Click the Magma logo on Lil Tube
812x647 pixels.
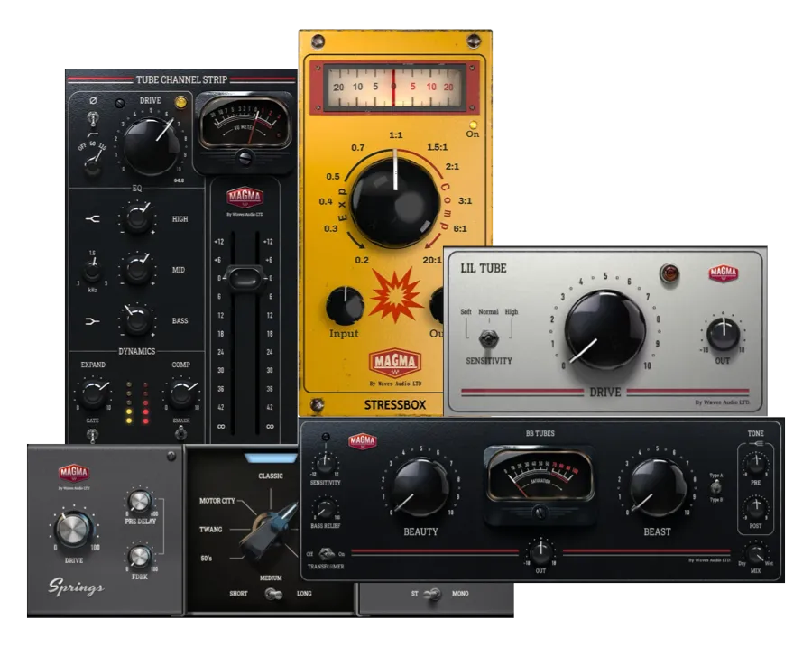(724, 273)
